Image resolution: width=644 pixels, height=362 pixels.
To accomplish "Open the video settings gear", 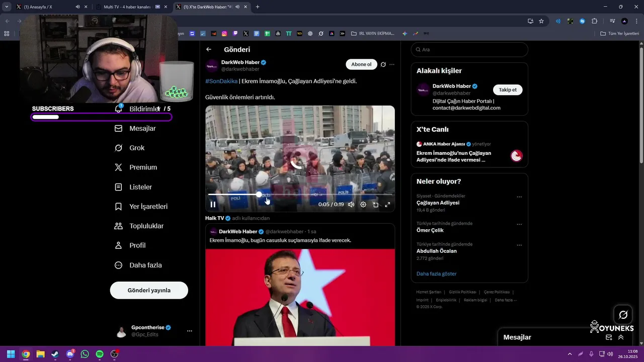I will [x=363, y=205].
